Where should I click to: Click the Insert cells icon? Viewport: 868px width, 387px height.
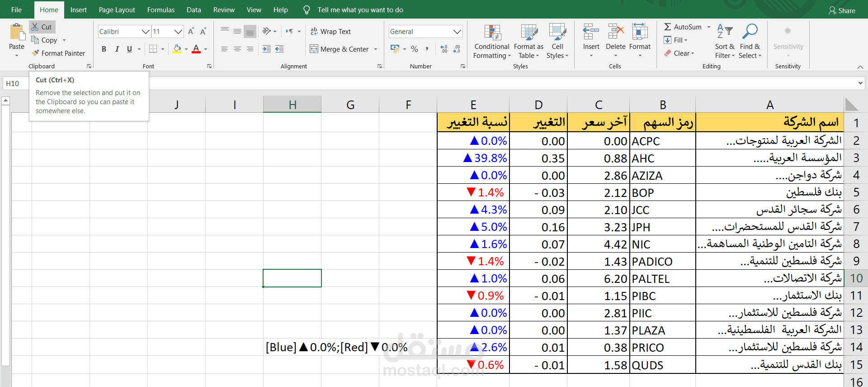(591, 33)
